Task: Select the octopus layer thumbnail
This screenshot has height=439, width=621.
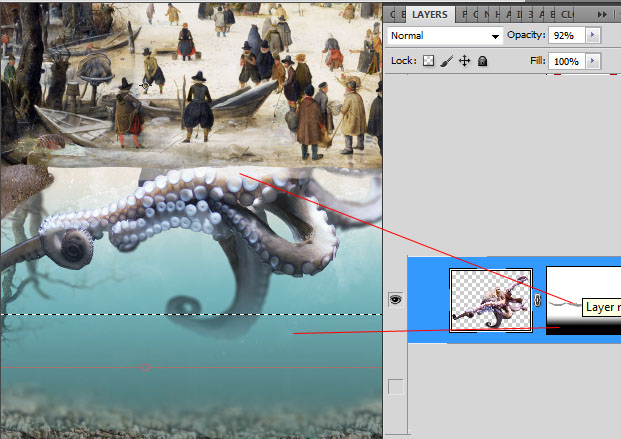Action: (x=491, y=300)
